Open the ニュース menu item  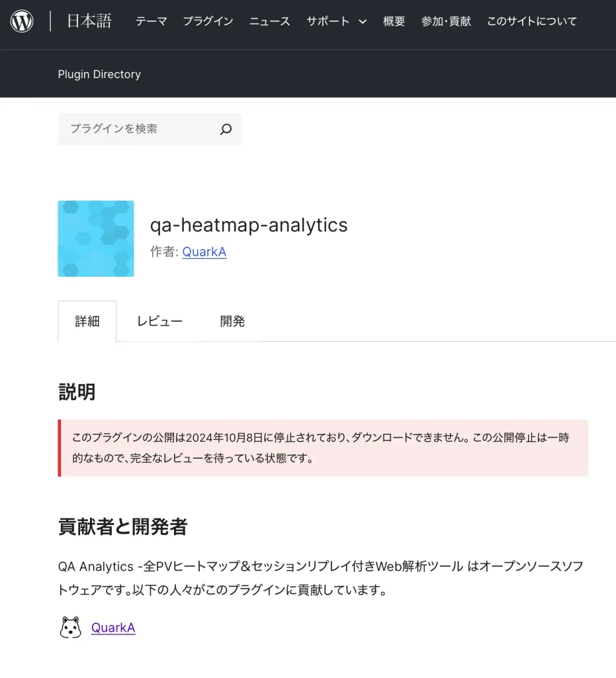tap(270, 21)
